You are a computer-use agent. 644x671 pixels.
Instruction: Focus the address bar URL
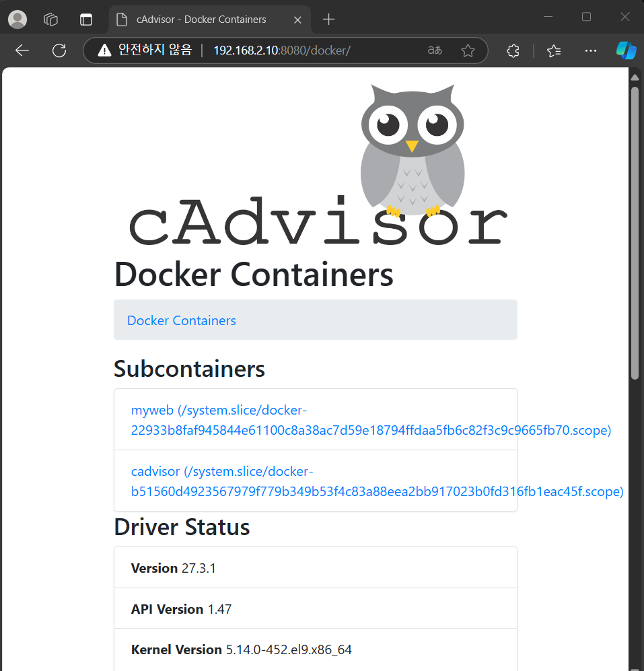click(x=282, y=50)
